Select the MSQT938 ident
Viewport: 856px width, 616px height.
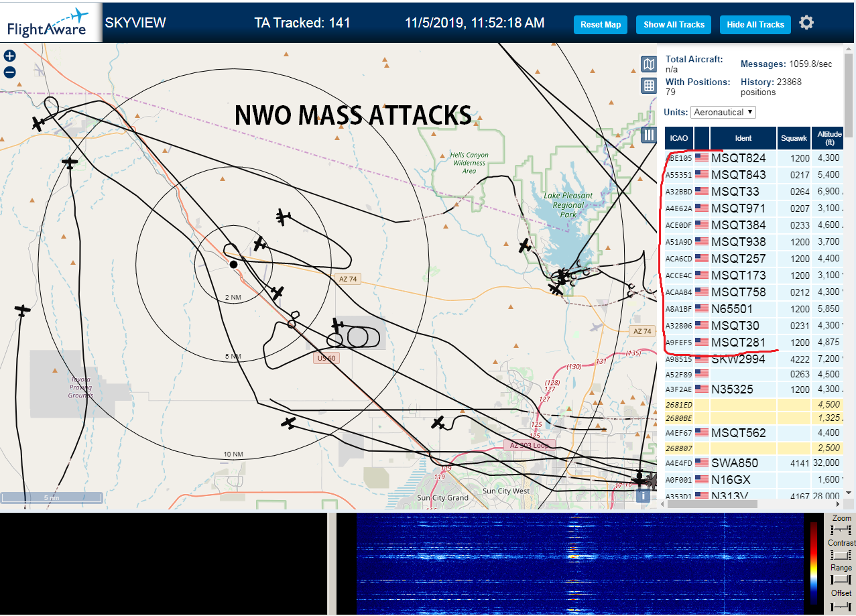[x=738, y=242]
